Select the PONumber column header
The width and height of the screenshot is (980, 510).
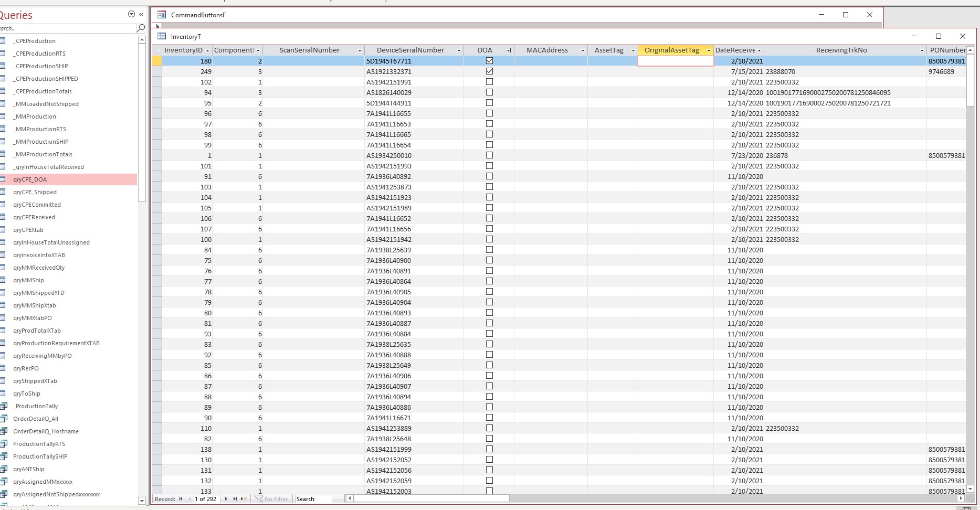[946, 50]
